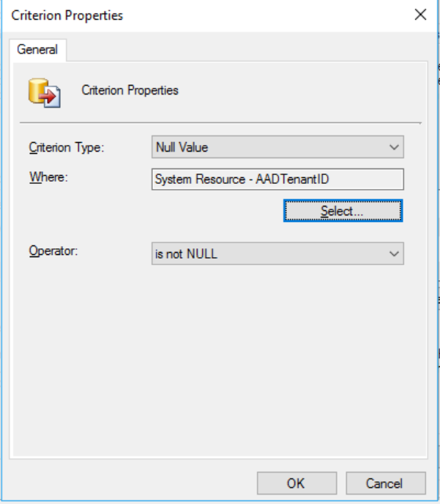This screenshot has height=504, width=440.
Task: Click the "Criterion Type:" label
Action: (x=67, y=147)
